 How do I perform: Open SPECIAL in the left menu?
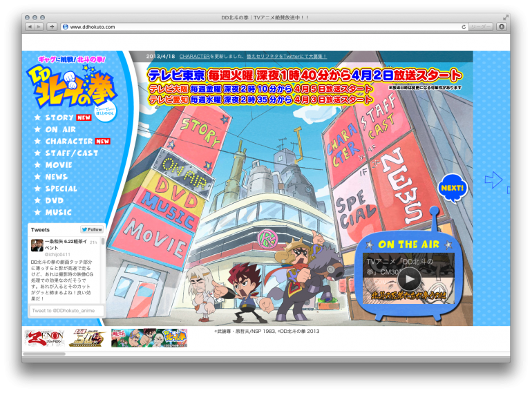pos(61,189)
